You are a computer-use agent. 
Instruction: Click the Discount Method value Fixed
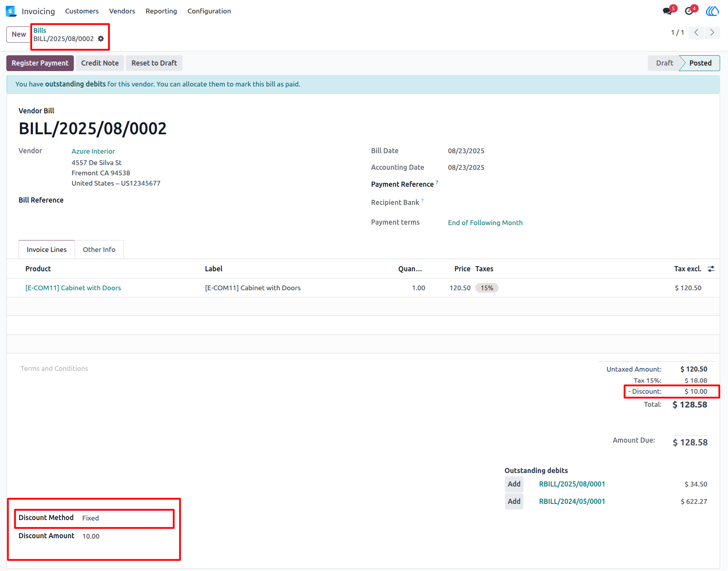coord(90,518)
